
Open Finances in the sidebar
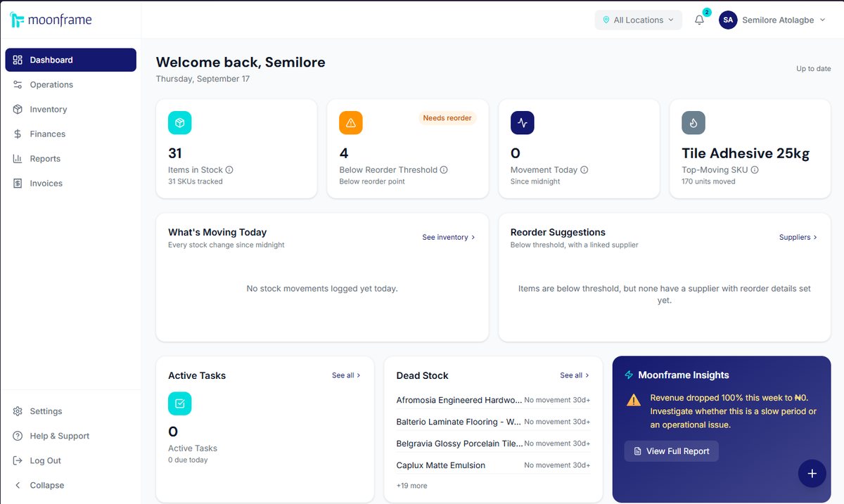pos(70,134)
